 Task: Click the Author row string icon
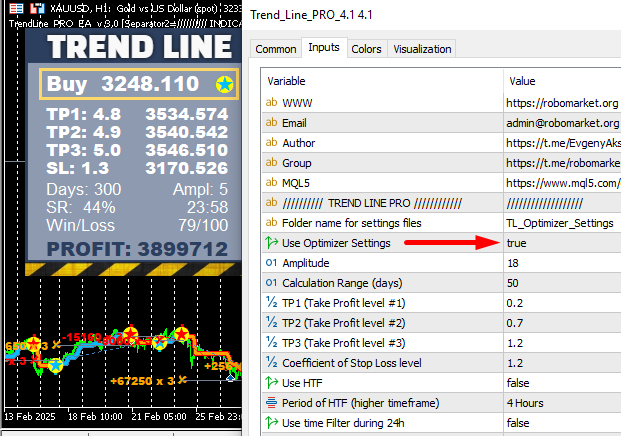point(271,143)
